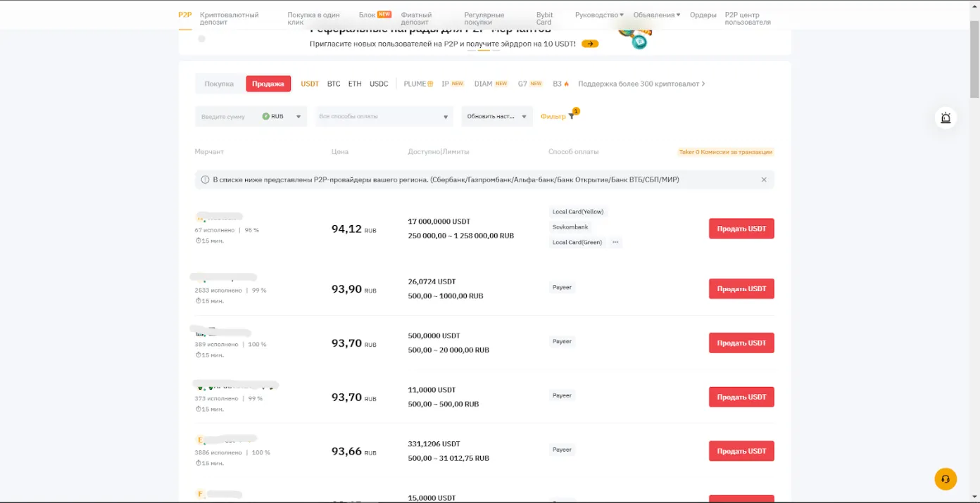Click the yellow arrow on referral banner
The height and width of the screenshot is (503, 980).
tap(590, 44)
